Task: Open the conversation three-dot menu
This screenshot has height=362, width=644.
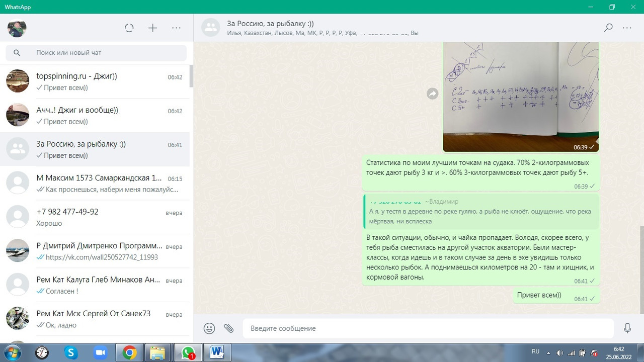Action: point(627,28)
